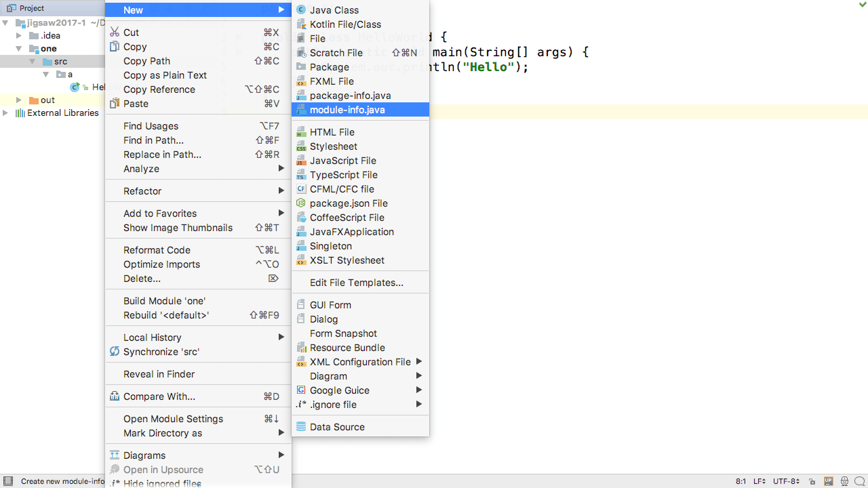Click the lock icon in the status bar
This screenshot has width=868, height=488.
812,481
